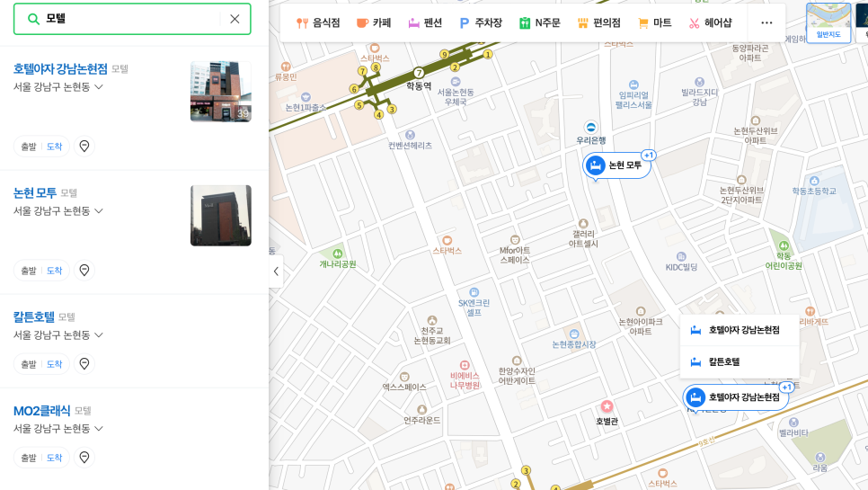
Task: Set 칼튼호텔 as 출발
Action: pos(28,364)
